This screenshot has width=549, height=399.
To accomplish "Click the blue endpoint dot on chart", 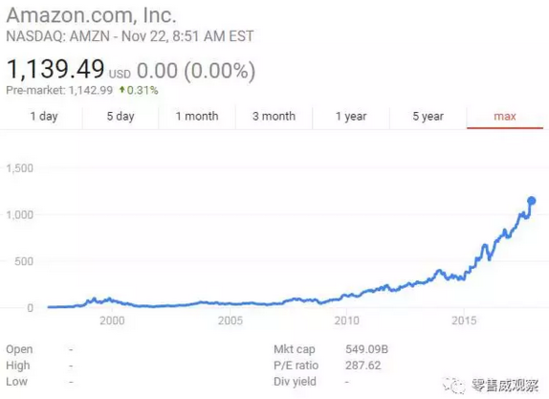I will pyautogui.click(x=531, y=201).
